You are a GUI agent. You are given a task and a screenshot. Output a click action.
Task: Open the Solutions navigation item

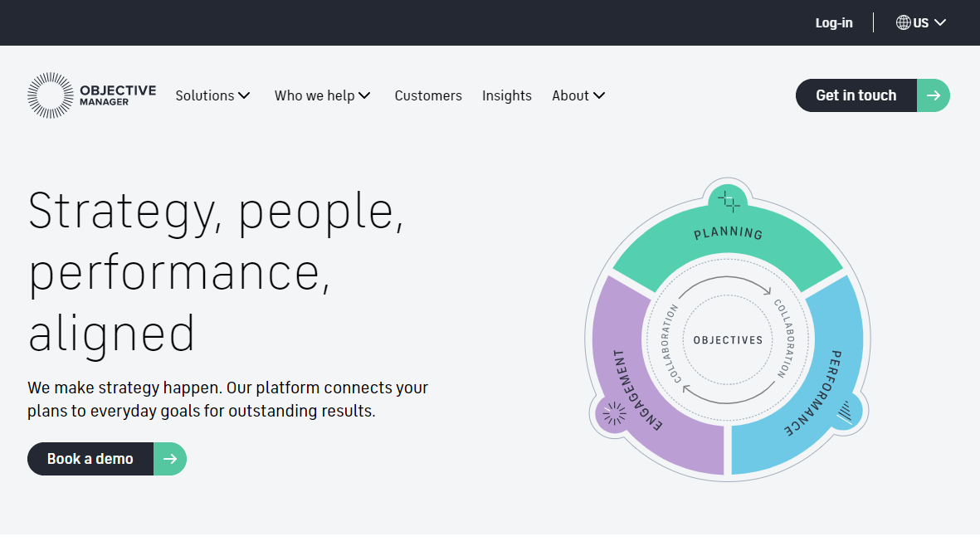pyautogui.click(x=205, y=95)
